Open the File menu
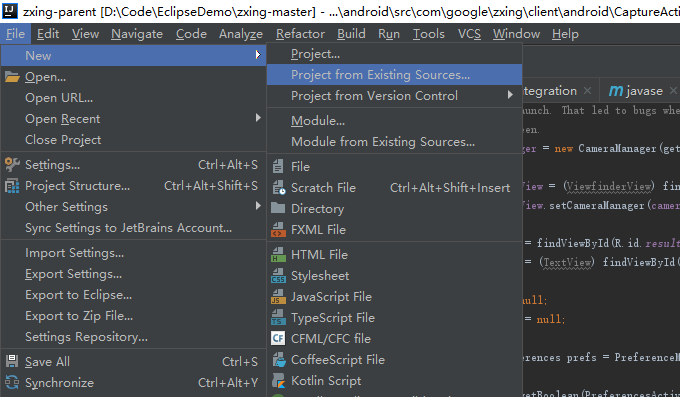The image size is (680, 397). [x=16, y=34]
